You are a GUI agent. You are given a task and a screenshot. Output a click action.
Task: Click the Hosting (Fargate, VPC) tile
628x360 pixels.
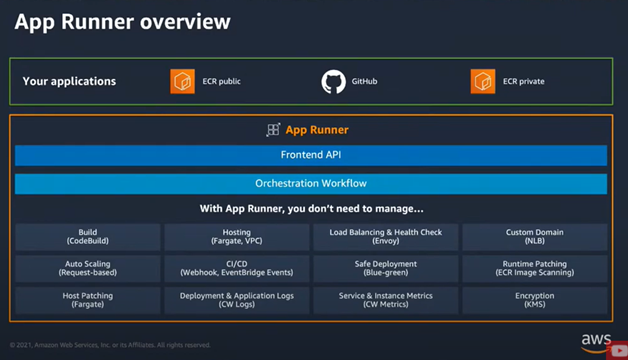coord(237,237)
